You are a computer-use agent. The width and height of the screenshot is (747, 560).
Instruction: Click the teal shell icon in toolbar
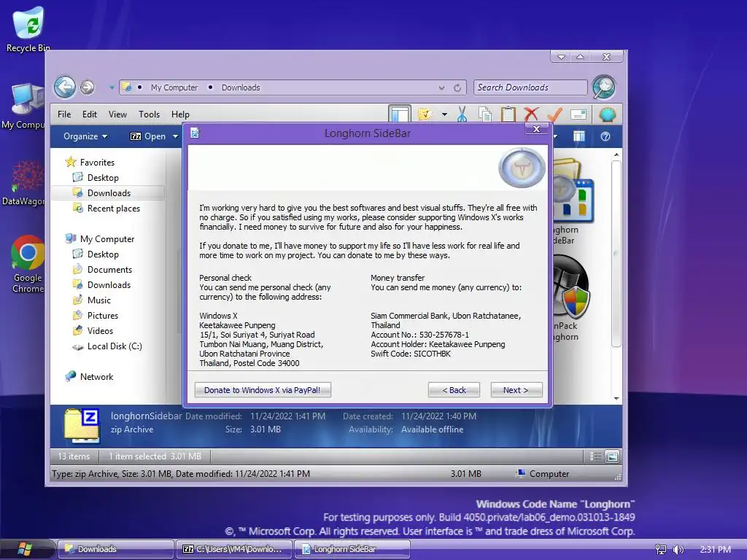click(x=608, y=114)
